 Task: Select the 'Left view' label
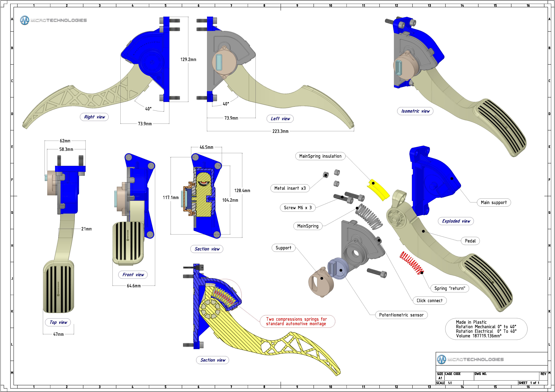280,119
